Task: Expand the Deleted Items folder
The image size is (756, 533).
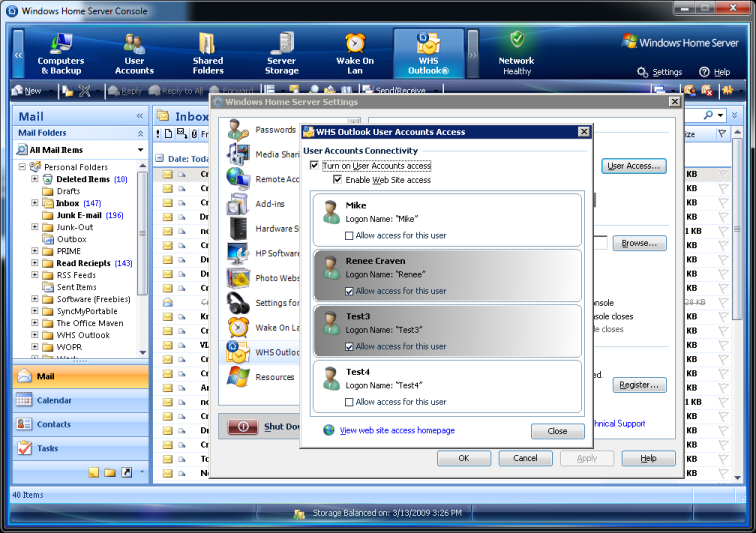Action: coord(35,178)
